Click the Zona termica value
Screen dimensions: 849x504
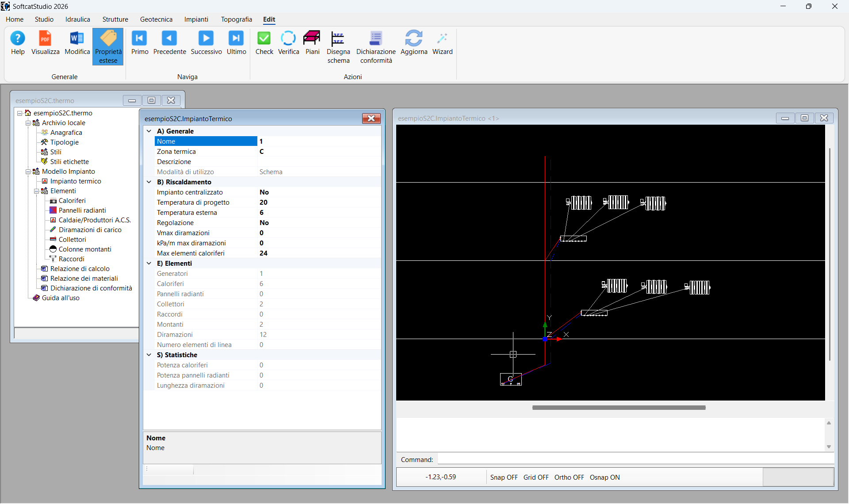(319, 152)
